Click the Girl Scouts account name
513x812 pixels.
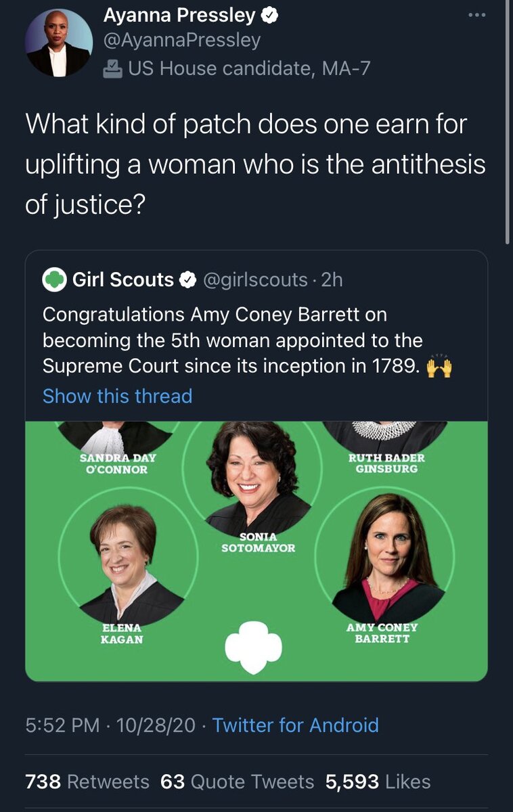(x=122, y=279)
